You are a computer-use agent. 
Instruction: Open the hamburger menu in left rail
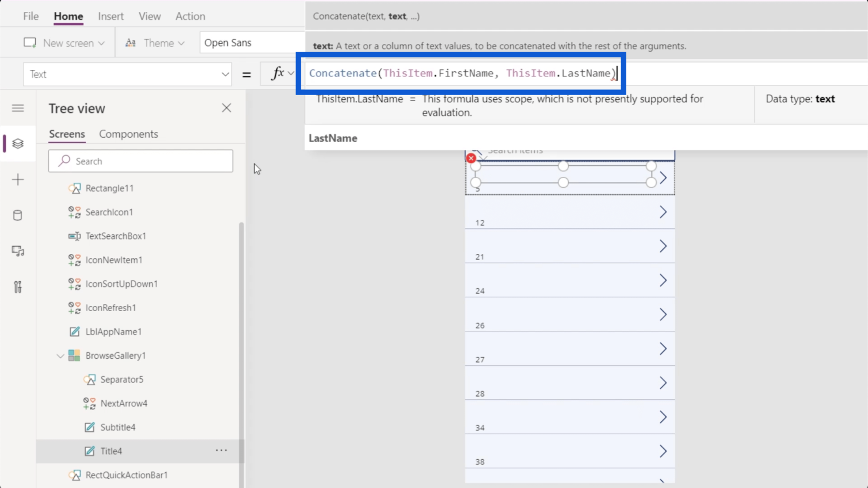click(x=18, y=108)
